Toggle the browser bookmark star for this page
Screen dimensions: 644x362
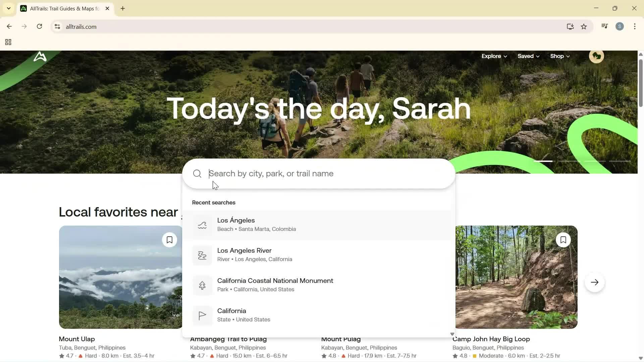pos(584,26)
